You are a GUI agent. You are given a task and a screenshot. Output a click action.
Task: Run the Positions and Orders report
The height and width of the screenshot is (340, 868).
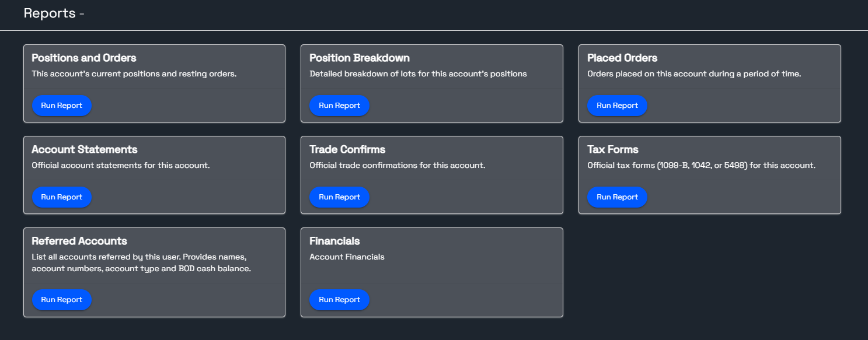point(61,106)
